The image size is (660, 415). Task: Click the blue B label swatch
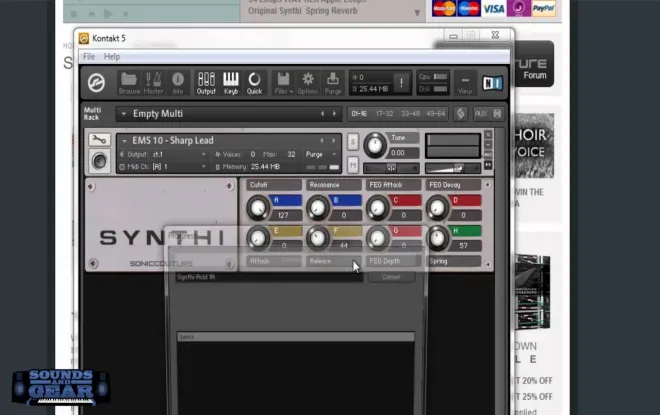pos(346,200)
